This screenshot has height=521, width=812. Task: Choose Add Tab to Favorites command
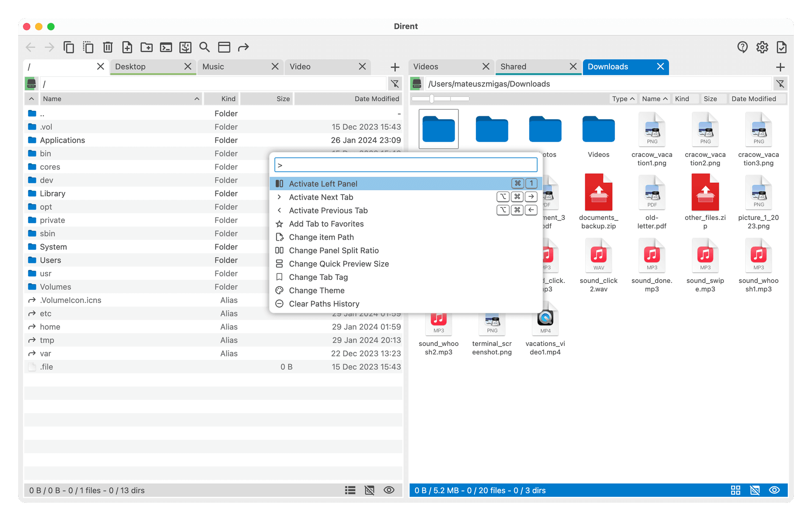tap(406, 224)
